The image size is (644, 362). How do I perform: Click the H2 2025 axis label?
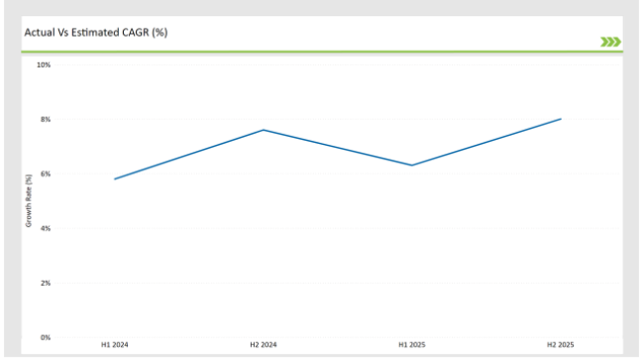560,345
